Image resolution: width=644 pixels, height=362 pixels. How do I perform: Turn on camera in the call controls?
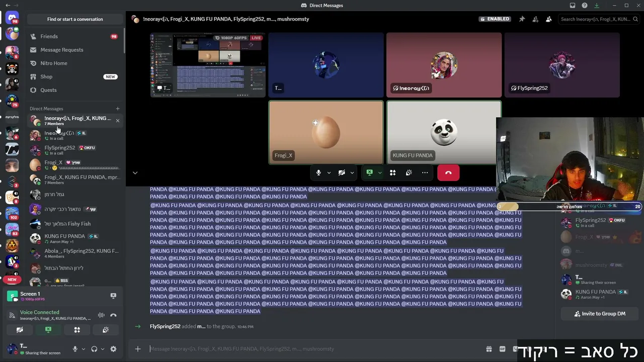[x=342, y=173]
